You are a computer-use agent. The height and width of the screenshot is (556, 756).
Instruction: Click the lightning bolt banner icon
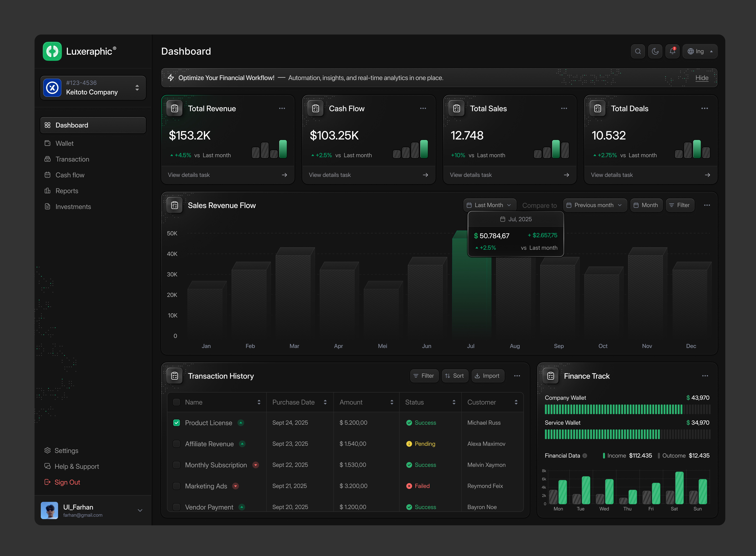(171, 78)
